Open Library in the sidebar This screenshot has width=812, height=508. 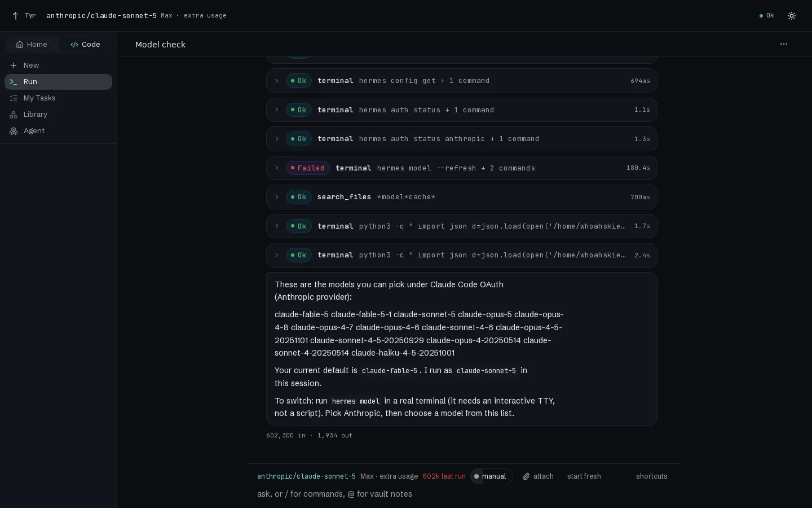(x=58, y=115)
